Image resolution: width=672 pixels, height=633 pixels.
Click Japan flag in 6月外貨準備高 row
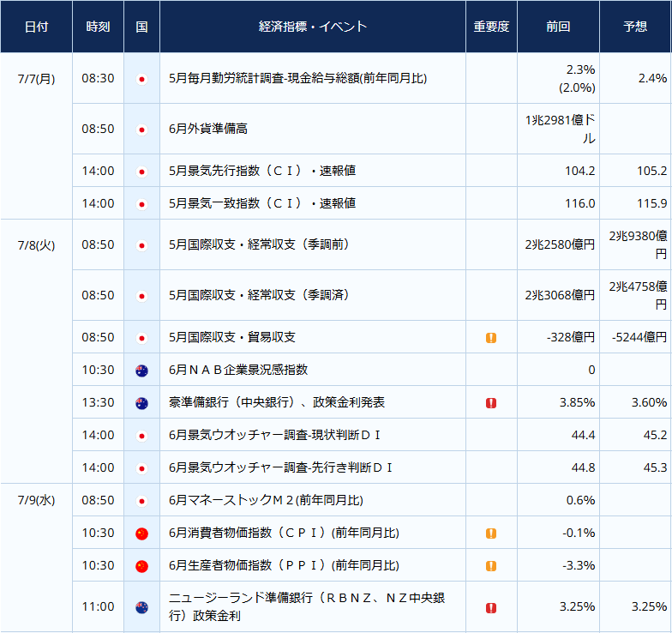(142, 130)
